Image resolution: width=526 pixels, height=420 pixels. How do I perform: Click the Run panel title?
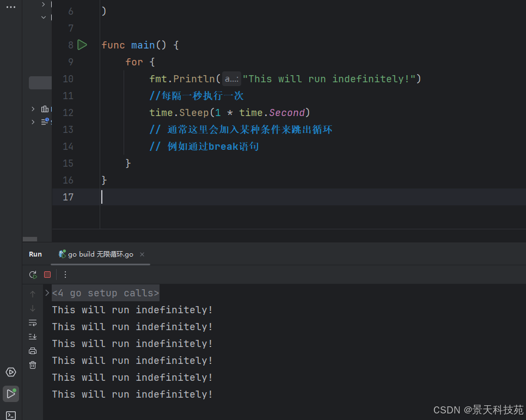tap(35, 254)
